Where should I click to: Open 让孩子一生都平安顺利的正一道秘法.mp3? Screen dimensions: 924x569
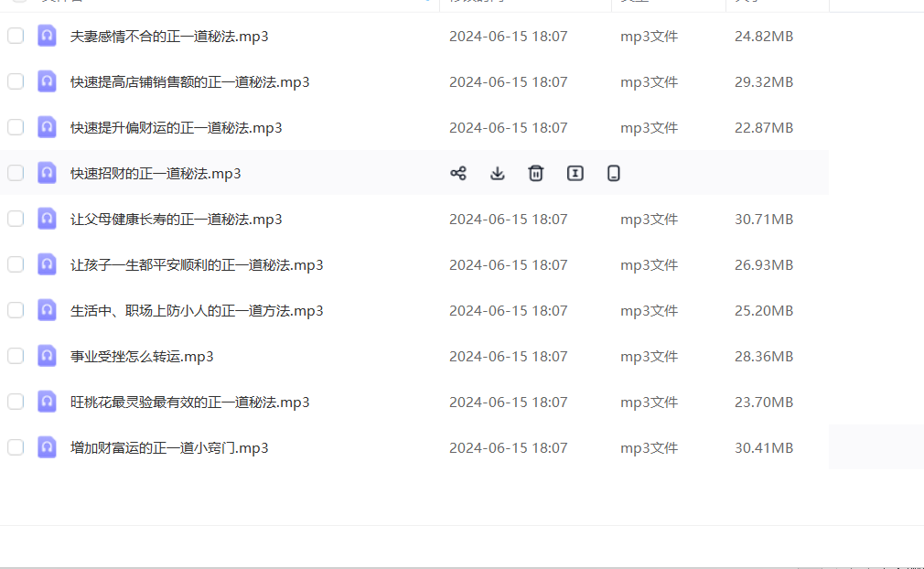point(198,264)
